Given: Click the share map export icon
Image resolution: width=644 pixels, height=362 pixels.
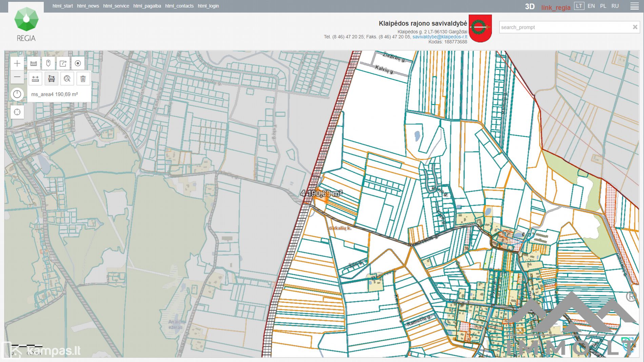Looking at the screenshot, I should (x=63, y=63).
